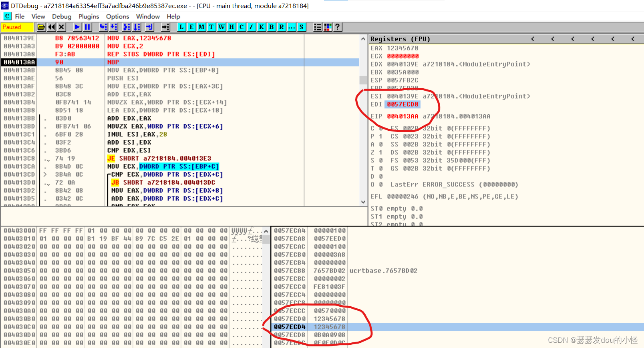Run the program with play button

pyautogui.click(x=77, y=27)
